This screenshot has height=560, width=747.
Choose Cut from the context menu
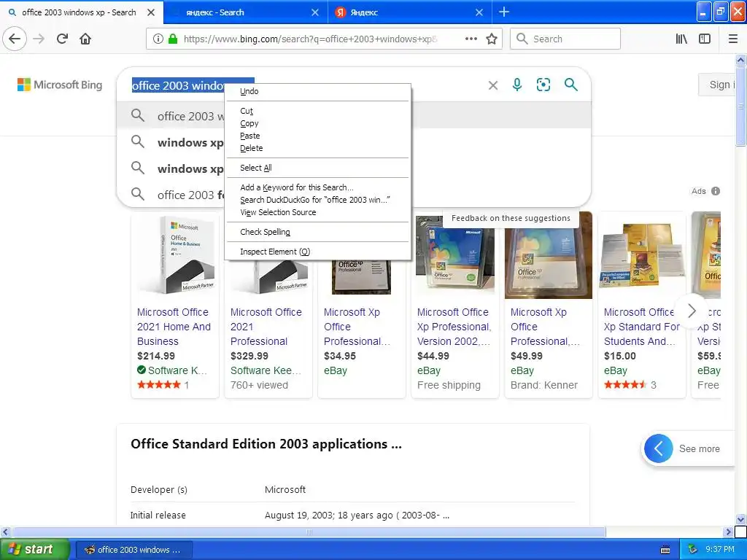click(x=318, y=111)
